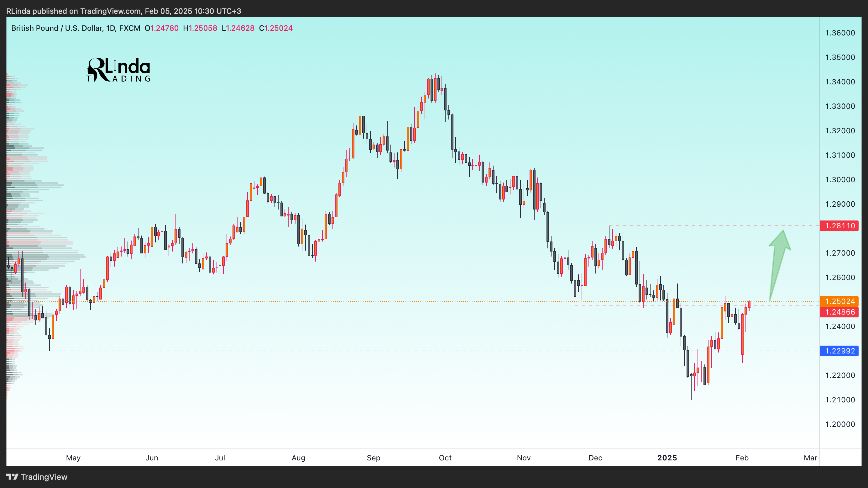Click the 1.36000 price axis tick
Screen dimensions: 868x488
coord(840,33)
